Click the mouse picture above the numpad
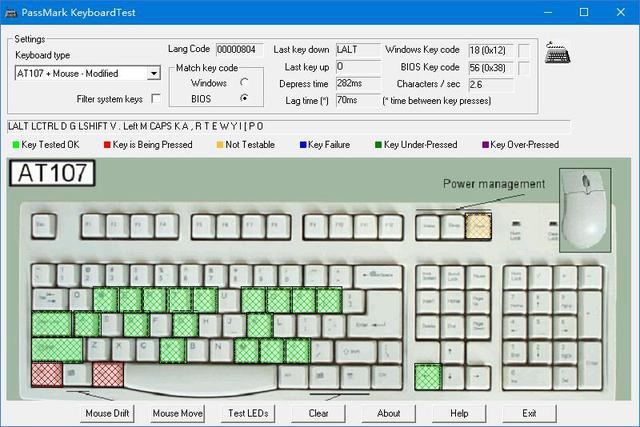The width and height of the screenshot is (640, 427). (x=585, y=210)
